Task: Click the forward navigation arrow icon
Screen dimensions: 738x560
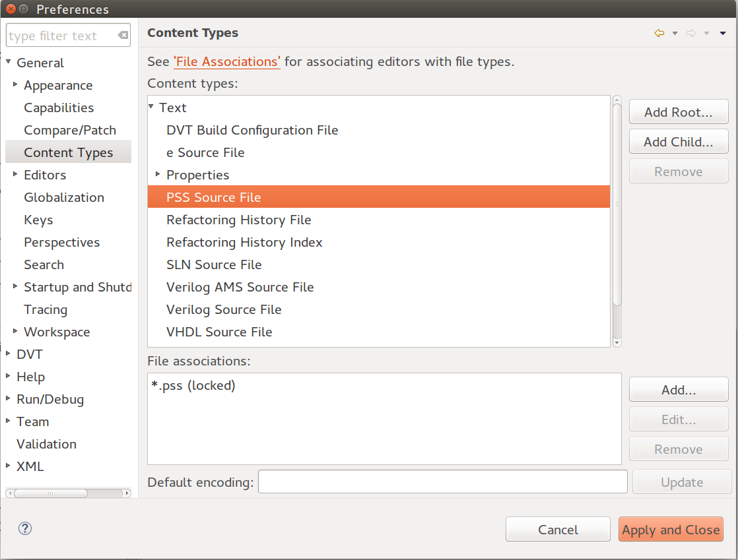Action: [691, 33]
